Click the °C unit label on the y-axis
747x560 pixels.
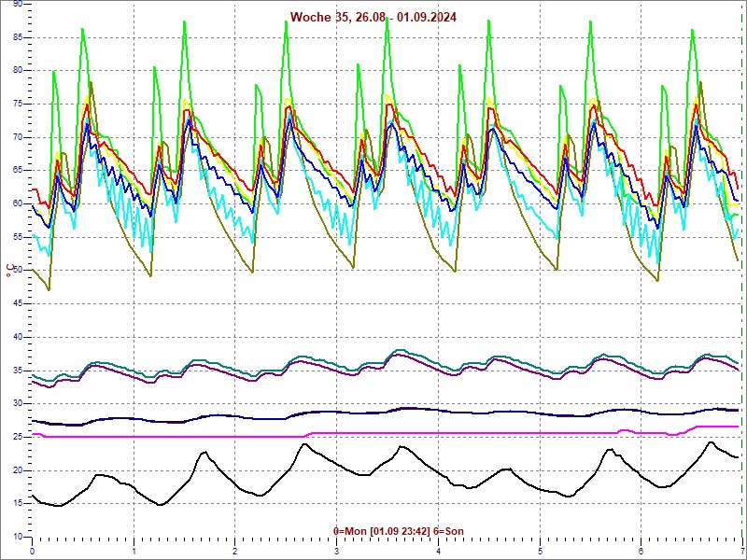point(10,271)
